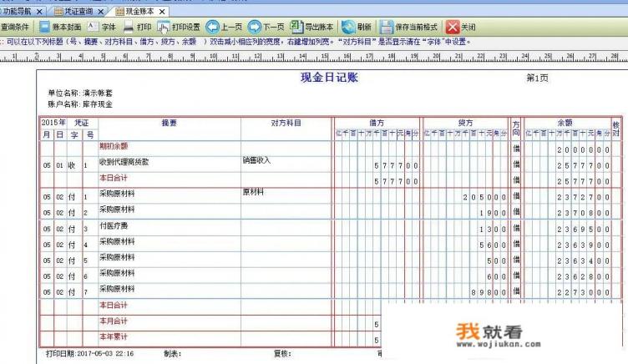Click the 贷方 column header

point(465,123)
